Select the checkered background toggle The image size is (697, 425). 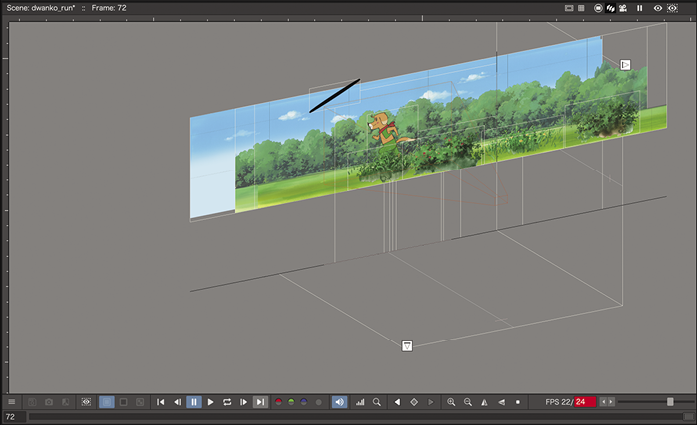(140, 402)
